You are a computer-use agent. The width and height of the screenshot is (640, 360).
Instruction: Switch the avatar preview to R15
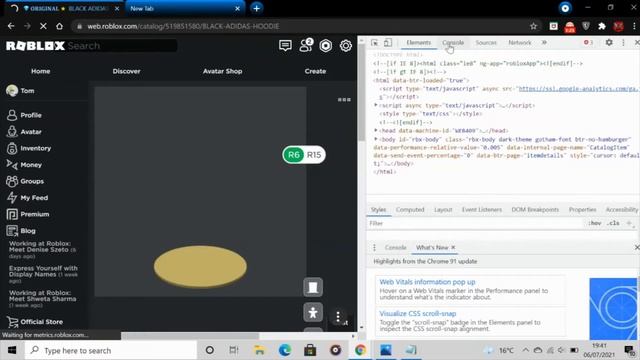pyautogui.click(x=314, y=155)
